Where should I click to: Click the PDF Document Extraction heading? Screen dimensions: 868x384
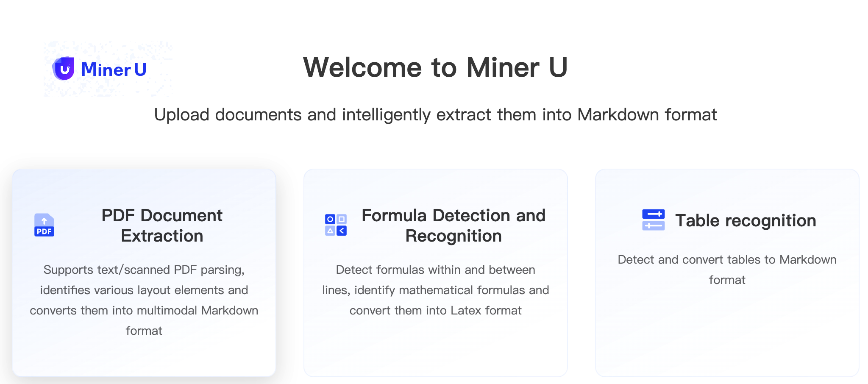tap(162, 225)
